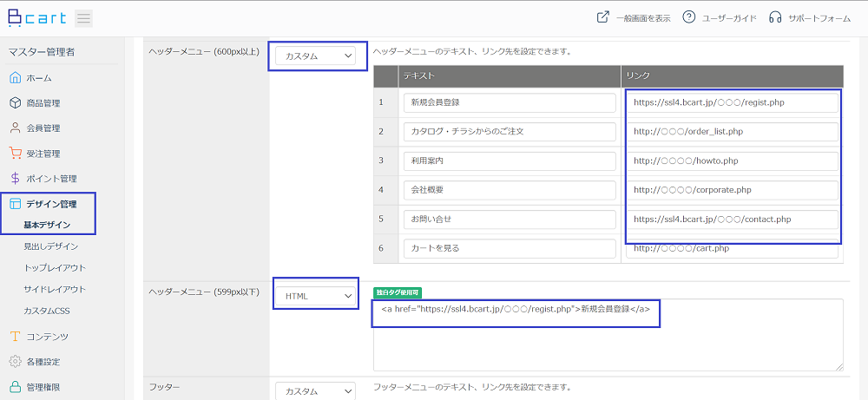Image resolution: width=868 pixels, height=400 pixels.
Task: Click the lock icon for 管理権限
Action: [16, 387]
